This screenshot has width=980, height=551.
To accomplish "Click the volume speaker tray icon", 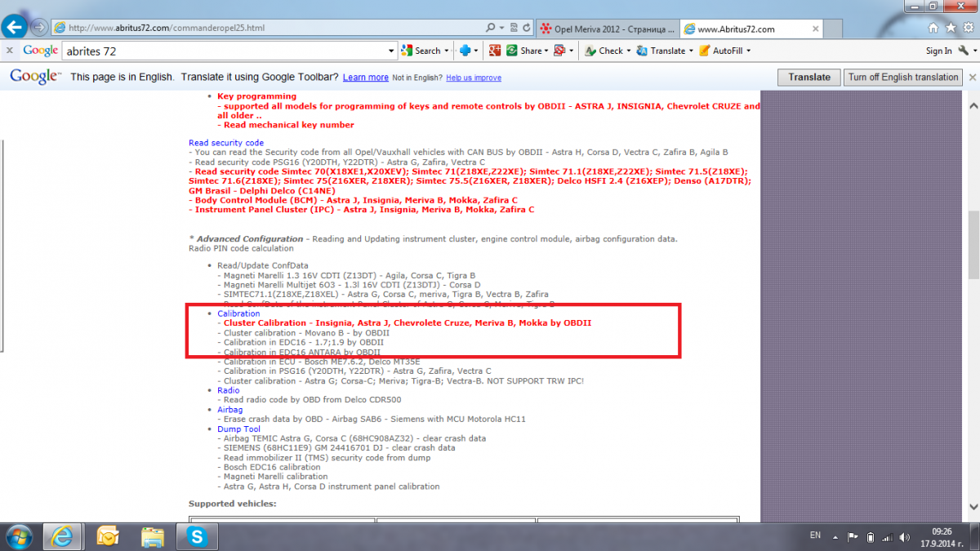I will [x=903, y=536].
